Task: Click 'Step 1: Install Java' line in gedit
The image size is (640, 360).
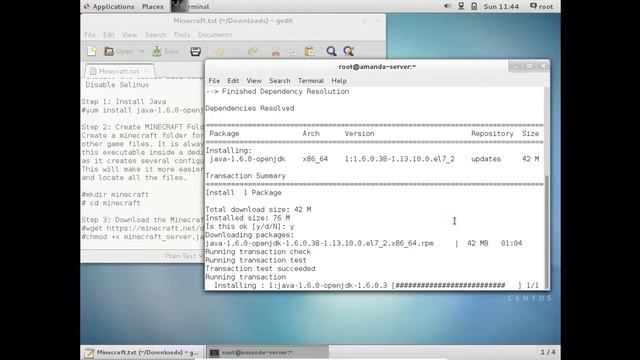Action: pyautogui.click(x=124, y=102)
